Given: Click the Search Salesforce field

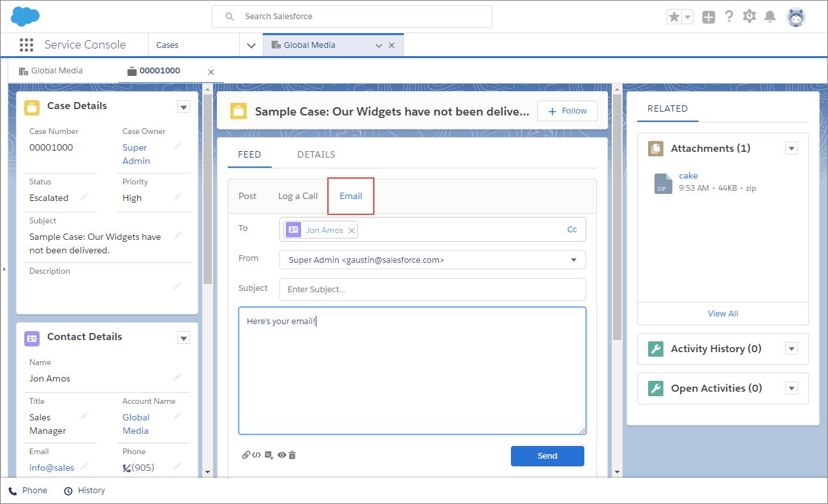Looking at the screenshot, I should click(352, 17).
